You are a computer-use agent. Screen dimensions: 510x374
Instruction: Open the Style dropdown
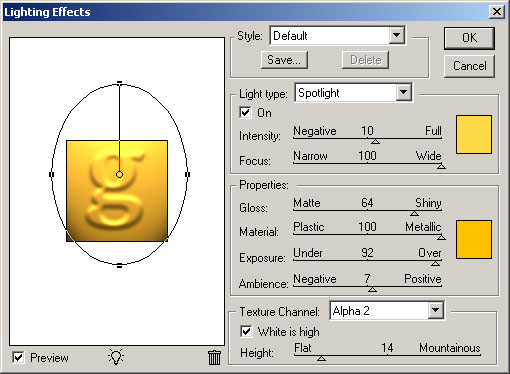tap(397, 35)
